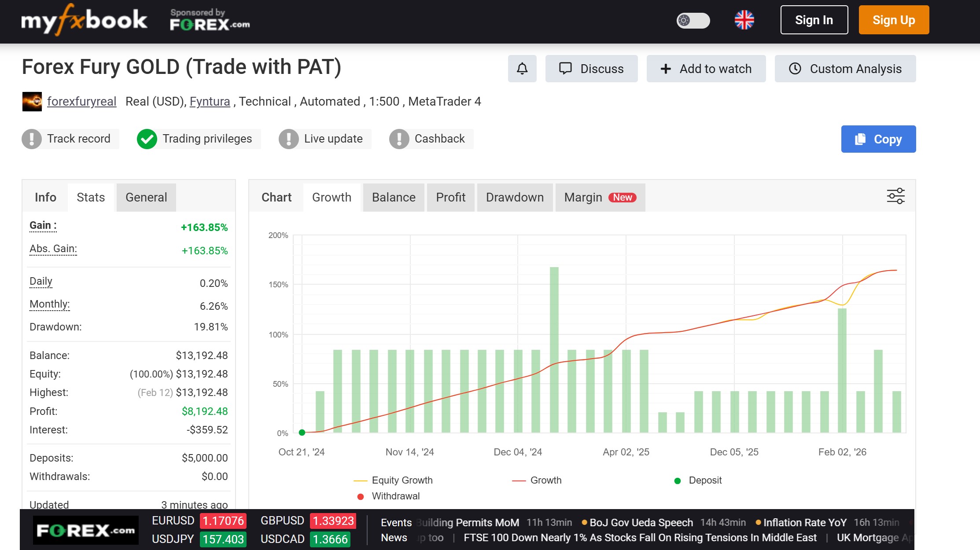Click the orange Sign Up button
Viewport: 980px width, 550px height.
894,20
